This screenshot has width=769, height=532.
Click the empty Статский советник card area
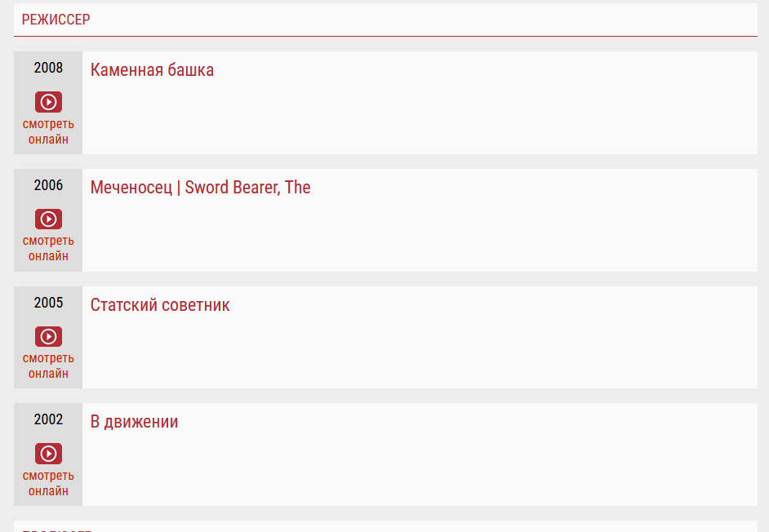(420, 352)
